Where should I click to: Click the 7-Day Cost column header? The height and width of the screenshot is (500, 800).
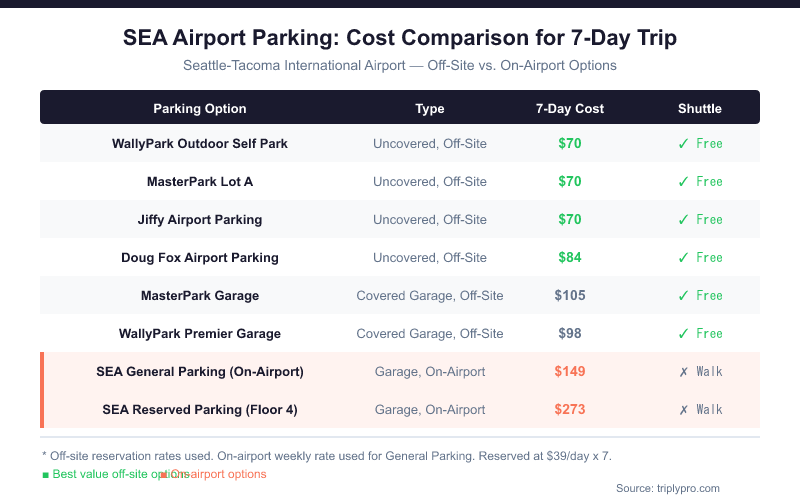(570, 109)
